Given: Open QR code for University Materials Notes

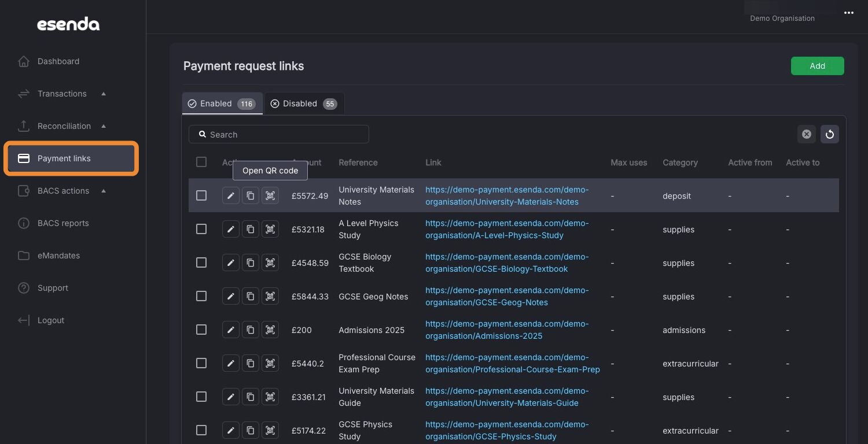Looking at the screenshot, I should [x=270, y=196].
